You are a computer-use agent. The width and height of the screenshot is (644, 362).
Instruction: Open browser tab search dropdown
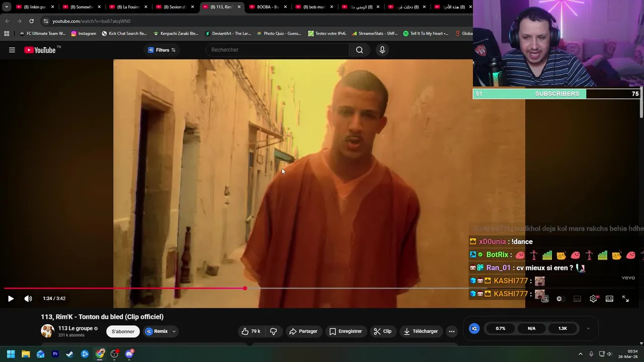point(7,7)
